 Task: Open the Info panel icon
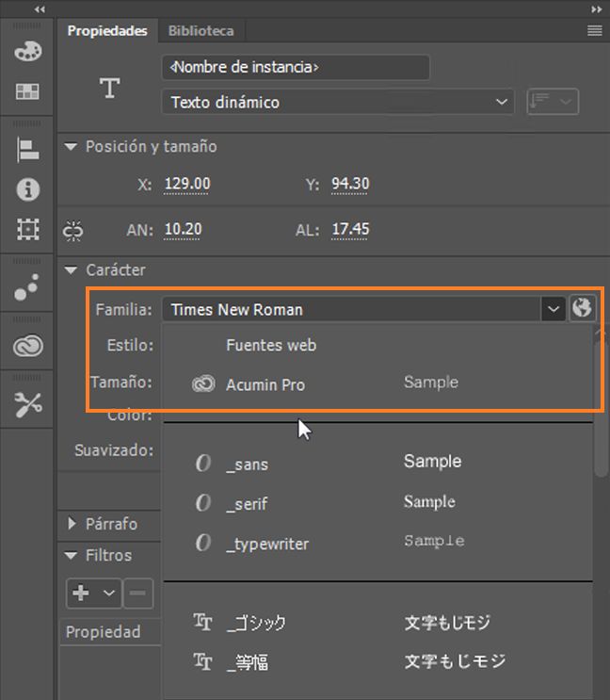pos(27,189)
